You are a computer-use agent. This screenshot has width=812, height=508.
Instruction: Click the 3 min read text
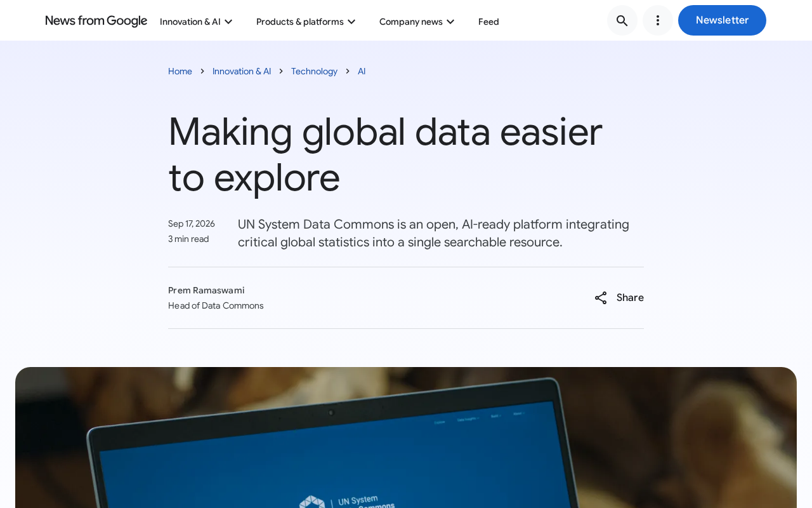(x=188, y=239)
